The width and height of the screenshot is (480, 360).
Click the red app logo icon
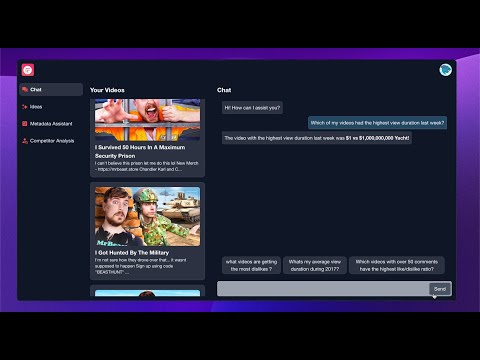pos(28,70)
